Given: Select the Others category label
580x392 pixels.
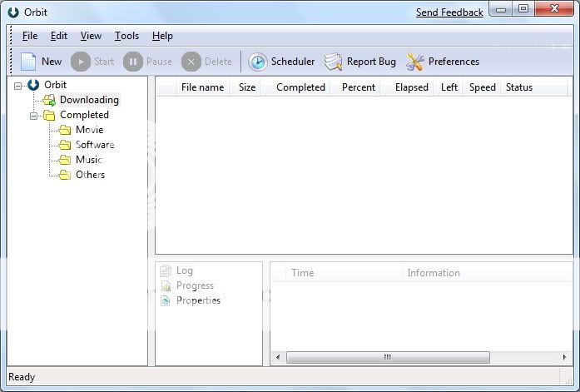Looking at the screenshot, I should coord(90,175).
